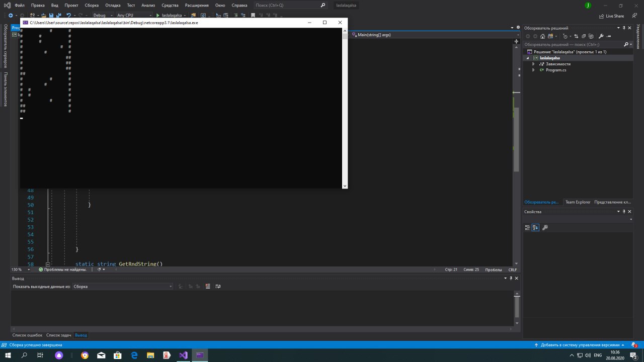Collapse the laslalaqalsa project node
Image resolution: width=644 pixels, height=362 pixels.
[x=527, y=58]
